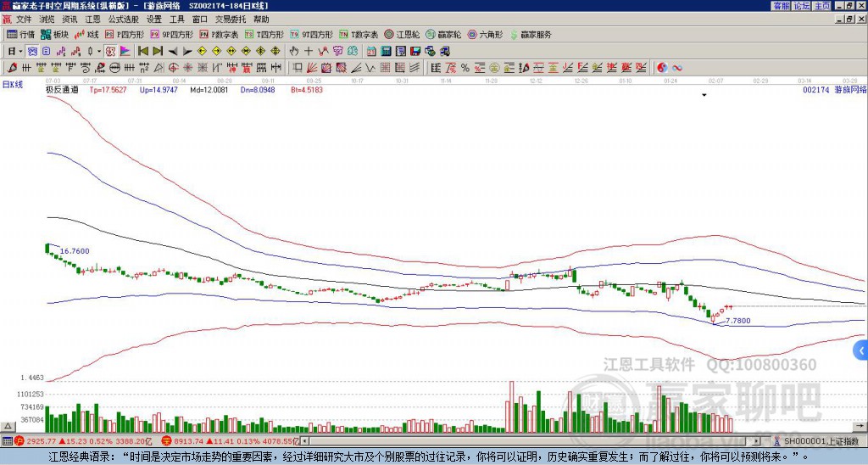Click the black right arrow icon
Image resolution: width=868 pixels, height=465 pixels.
(x=187, y=52)
